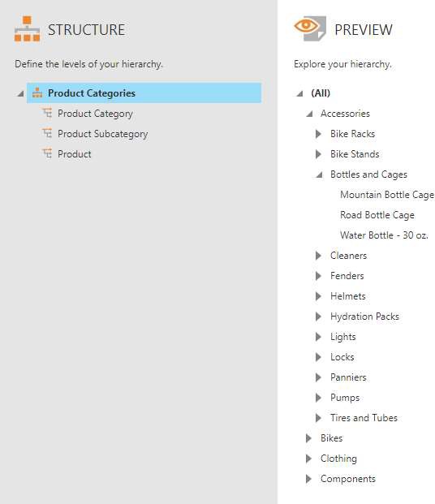The height and width of the screenshot is (504, 435).
Task: Expand the Tires and Tubes node
Action: point(318,418)
